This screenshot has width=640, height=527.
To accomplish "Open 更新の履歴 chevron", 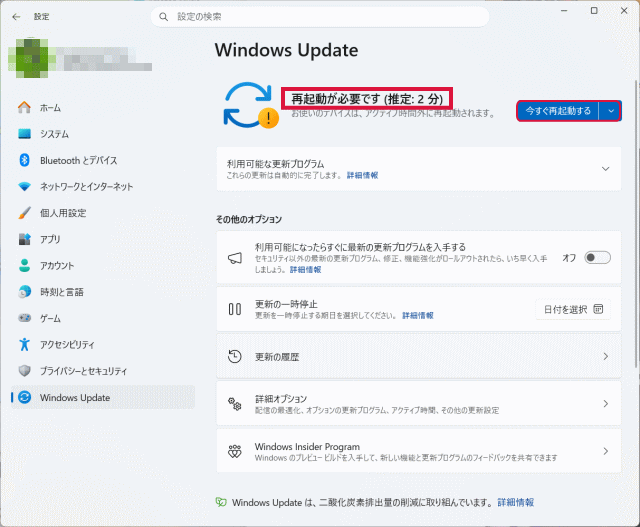I will click(x=606, y=356).
